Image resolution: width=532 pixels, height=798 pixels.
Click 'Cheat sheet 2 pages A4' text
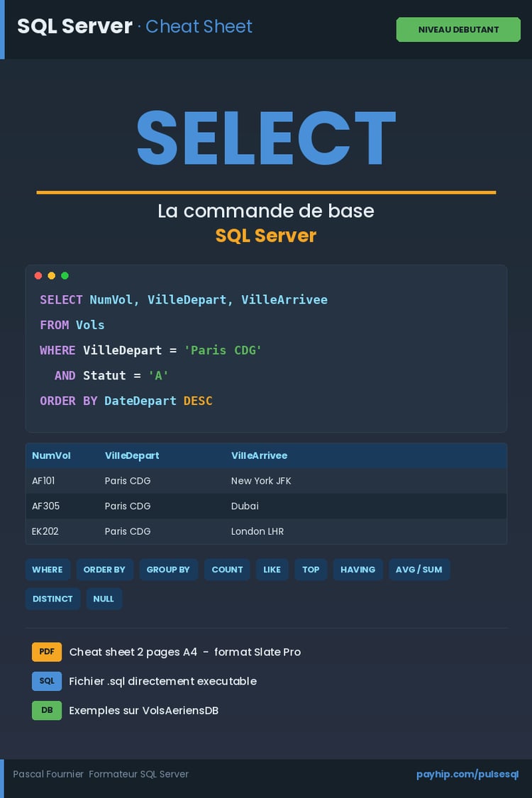click(133, 652)
